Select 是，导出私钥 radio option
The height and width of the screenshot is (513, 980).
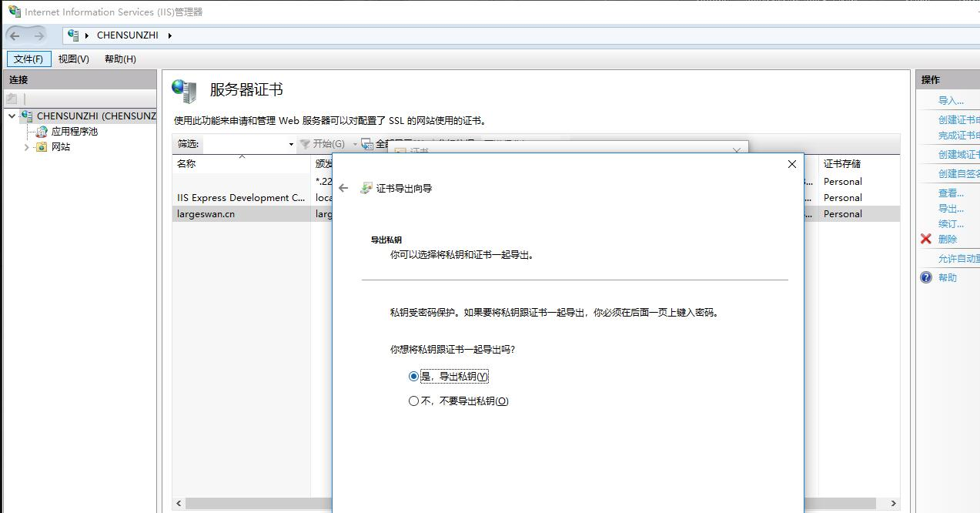(x=413, y=376)
